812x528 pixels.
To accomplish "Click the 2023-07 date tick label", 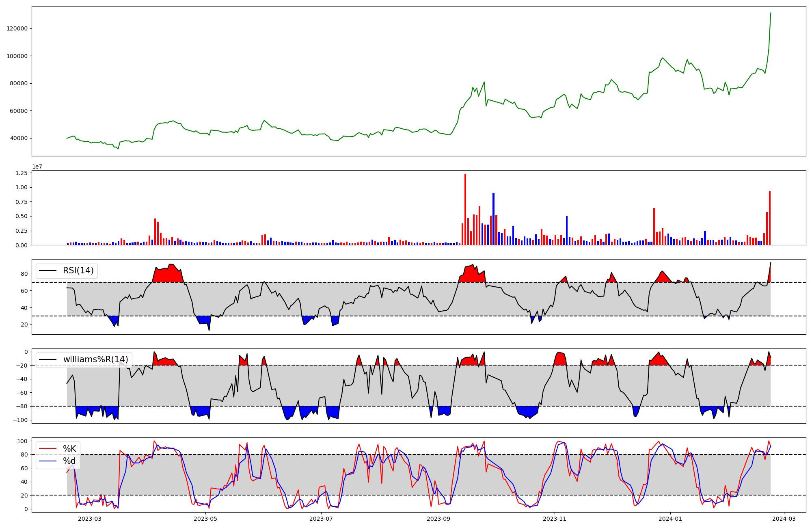I will point(321,519).
